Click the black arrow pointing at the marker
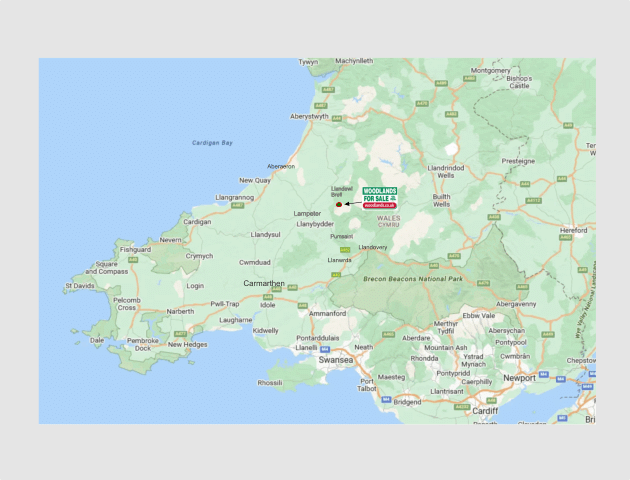The width and height of the screenshot is (630, 480). (353, 204)
